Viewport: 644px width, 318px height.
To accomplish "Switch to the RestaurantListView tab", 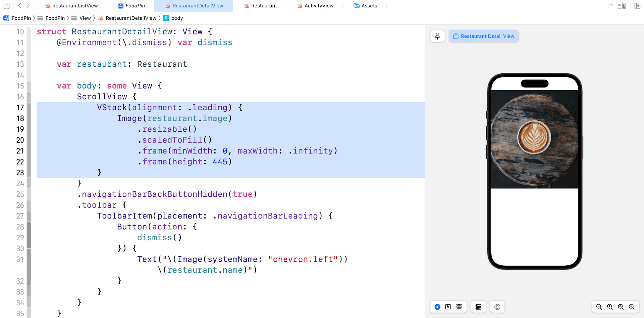I will (x=71, y=6).
